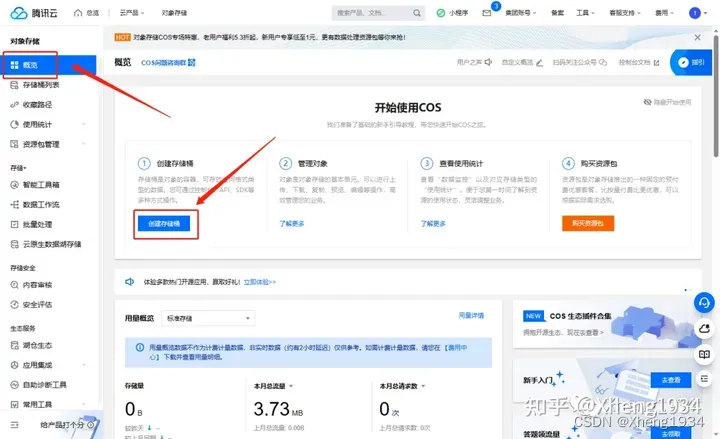Image resolution: width=720 pixels, height=439 pixels.
Task: Open 云产品 dropdown in top bar
Action: point(131,13)
